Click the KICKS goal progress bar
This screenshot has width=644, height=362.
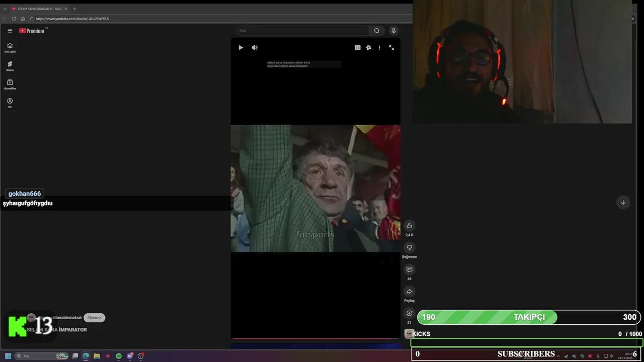pyautogui.click(x=527, y=343)
